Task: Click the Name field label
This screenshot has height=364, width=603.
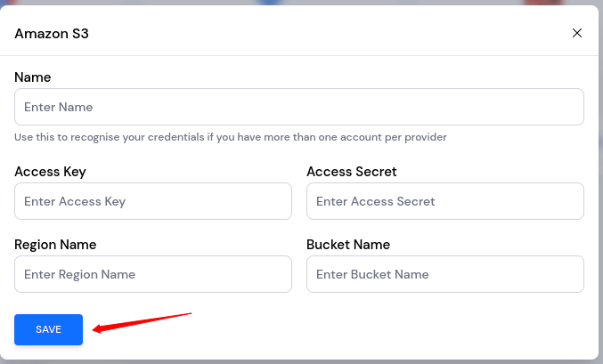Action: coord(33,77)
